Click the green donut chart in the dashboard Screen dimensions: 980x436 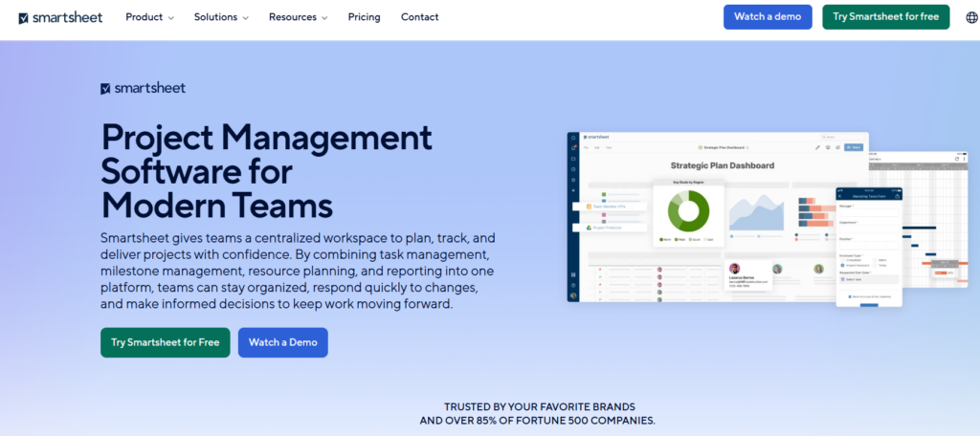[689, 211]
